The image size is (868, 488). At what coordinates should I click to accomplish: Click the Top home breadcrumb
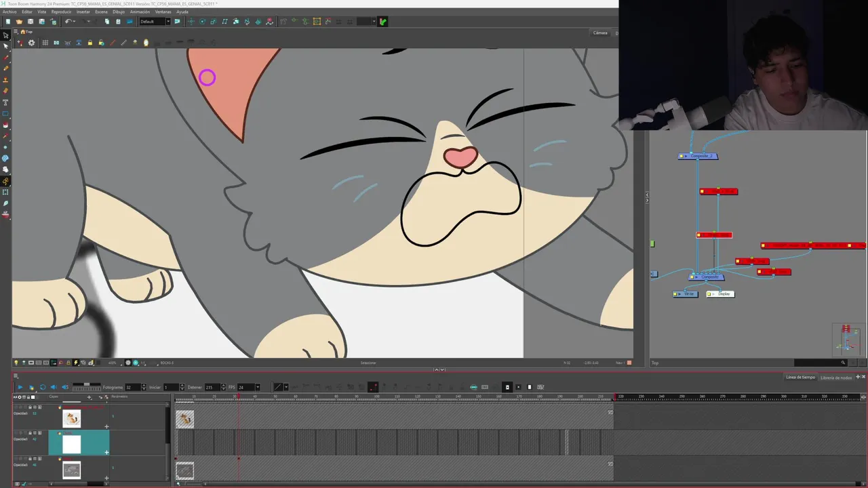(x=27, y=32)
